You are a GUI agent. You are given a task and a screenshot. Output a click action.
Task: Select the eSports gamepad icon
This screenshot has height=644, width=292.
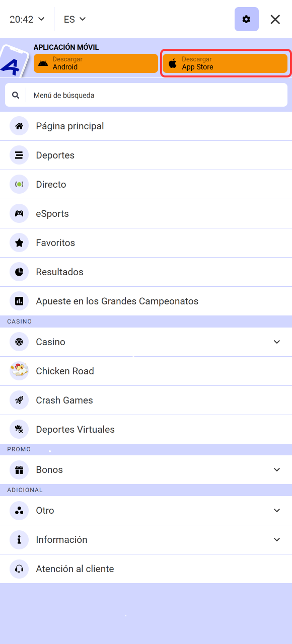(19, 213)
